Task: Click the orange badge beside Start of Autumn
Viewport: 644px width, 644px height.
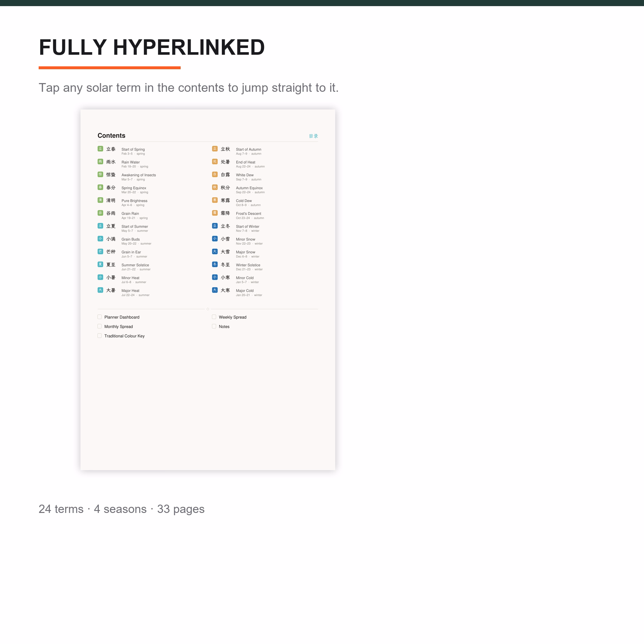Action: coord(215,149)
